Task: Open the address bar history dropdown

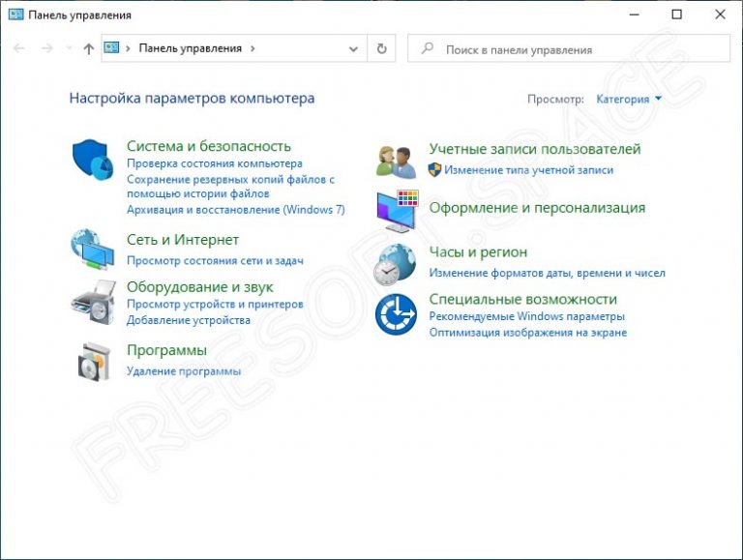Action: 353,48
